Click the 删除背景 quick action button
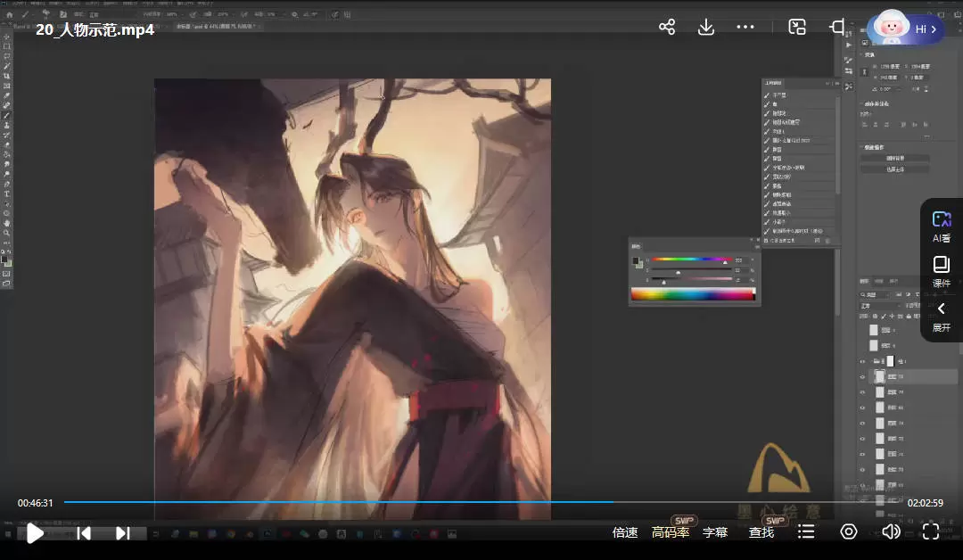The width and height of the screenshot is (963, 560). point(895,159)
